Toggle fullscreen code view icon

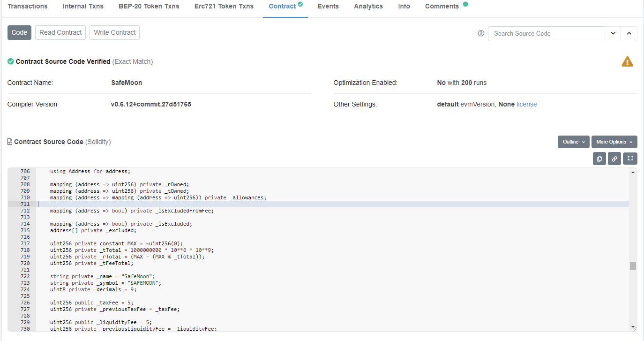[630, 159]
